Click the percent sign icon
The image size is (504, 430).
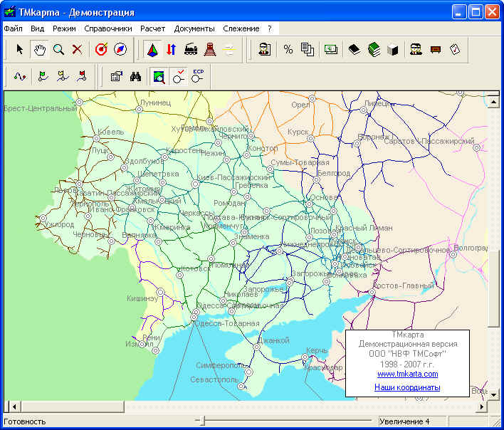pyautogui.click(x=288, y=50)
